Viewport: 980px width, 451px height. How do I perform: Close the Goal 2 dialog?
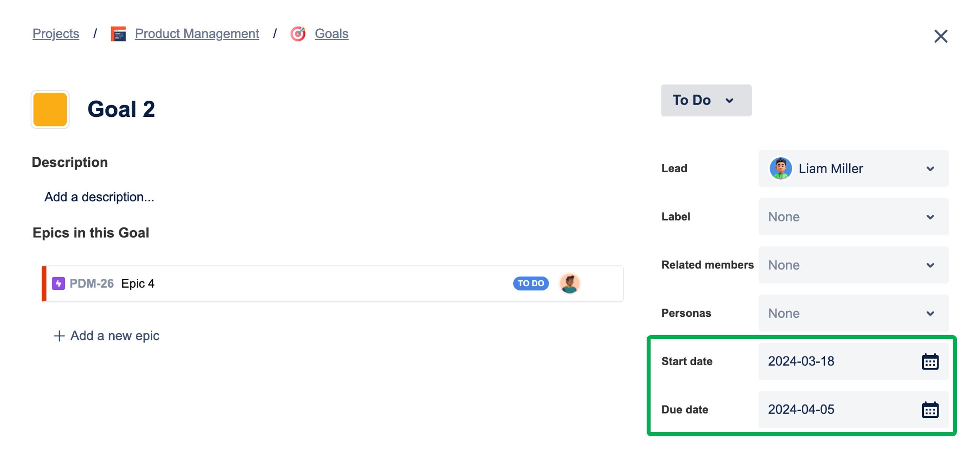[x=941, y=36]
